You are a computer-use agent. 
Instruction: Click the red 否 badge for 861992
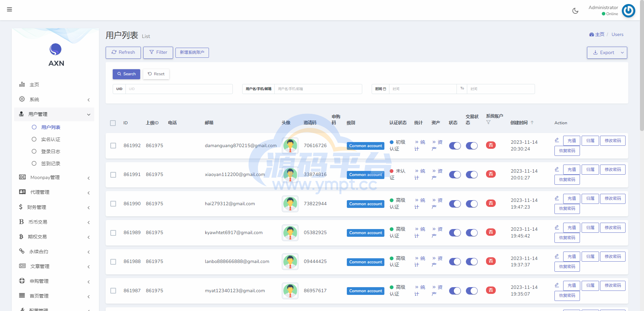point(491,145)
